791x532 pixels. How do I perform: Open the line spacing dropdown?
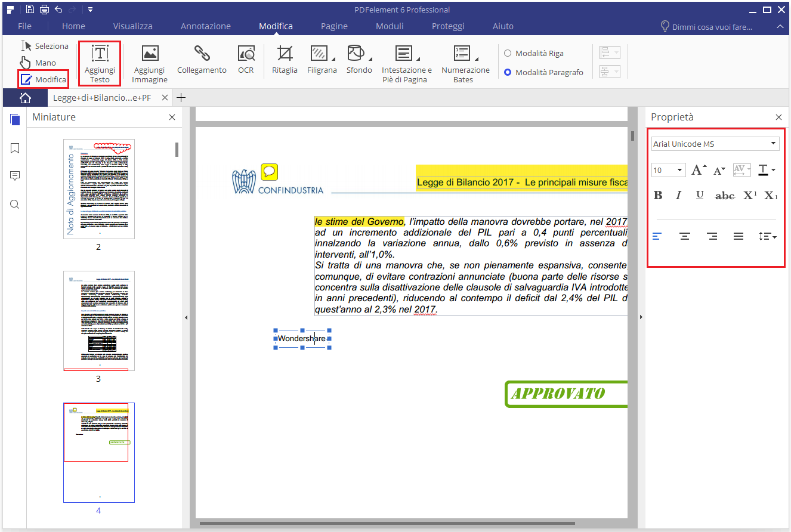click(767, 236)
